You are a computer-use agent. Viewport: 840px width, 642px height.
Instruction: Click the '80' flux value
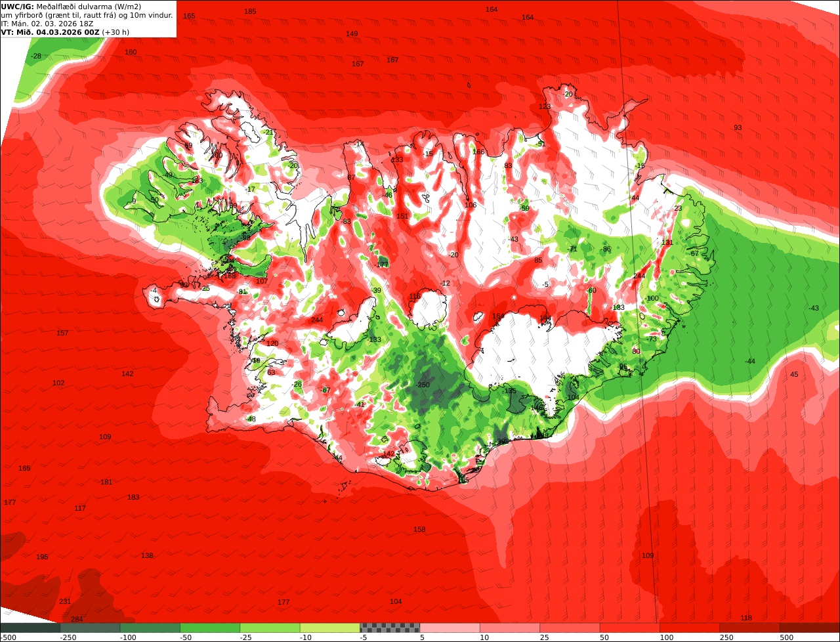(x=636, y=352)
